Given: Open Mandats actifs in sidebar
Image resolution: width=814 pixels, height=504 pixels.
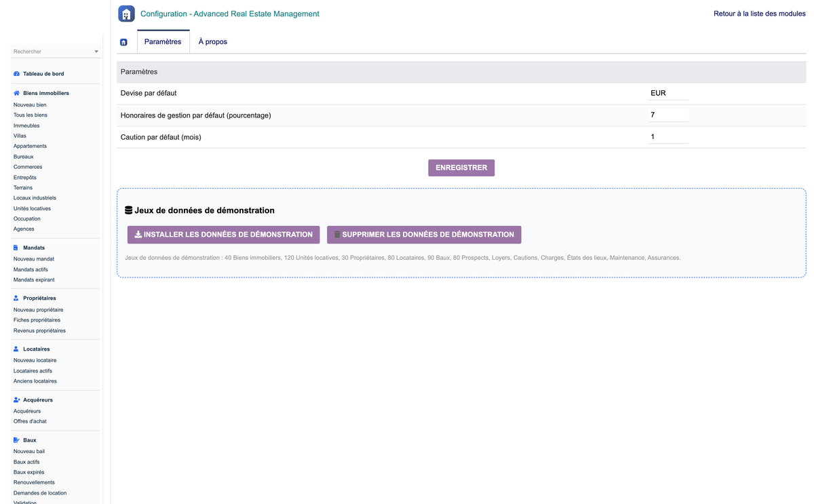Looking at the screenshot, I should click(x=31, y=269).
